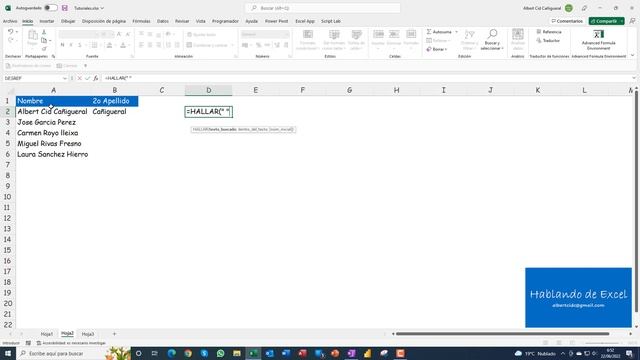Click the font color button
Viewport: 640px width, 360px height.
[123, 45]
